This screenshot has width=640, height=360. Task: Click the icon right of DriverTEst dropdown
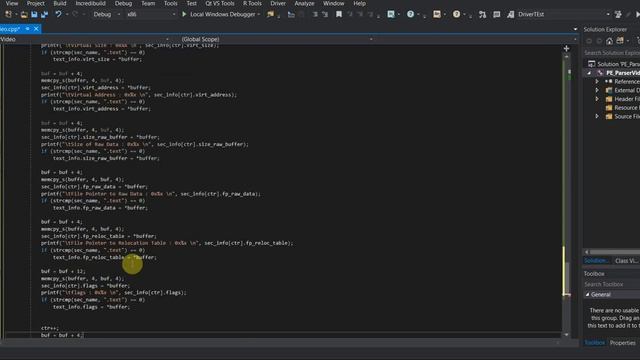pyautogui.click(x=618, y=14)
